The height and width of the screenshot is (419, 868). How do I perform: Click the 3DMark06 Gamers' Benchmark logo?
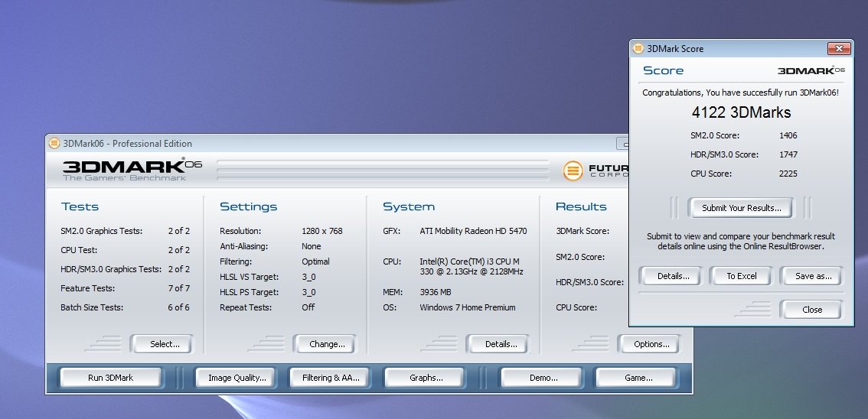(132, 170)
